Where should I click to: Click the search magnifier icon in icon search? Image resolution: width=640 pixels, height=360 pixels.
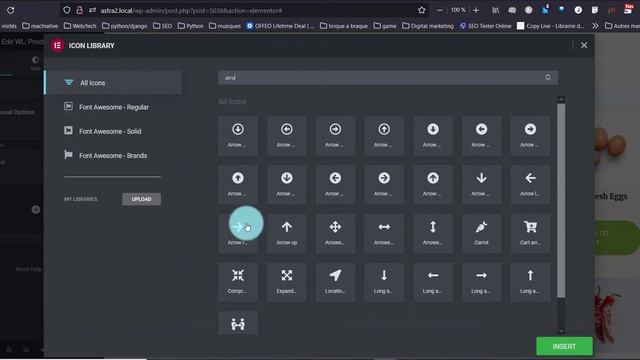(x=548, y=78)
